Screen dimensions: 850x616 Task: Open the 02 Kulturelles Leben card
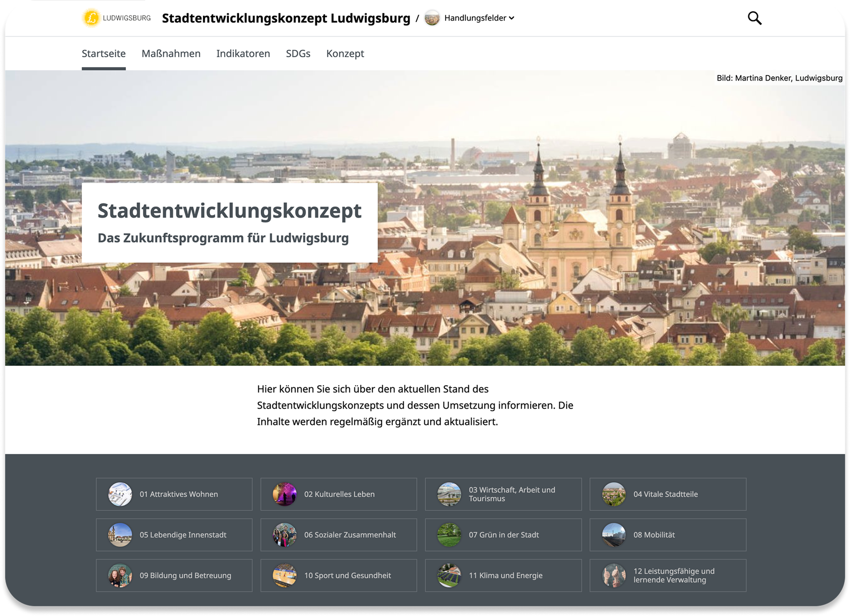(338, 494)
